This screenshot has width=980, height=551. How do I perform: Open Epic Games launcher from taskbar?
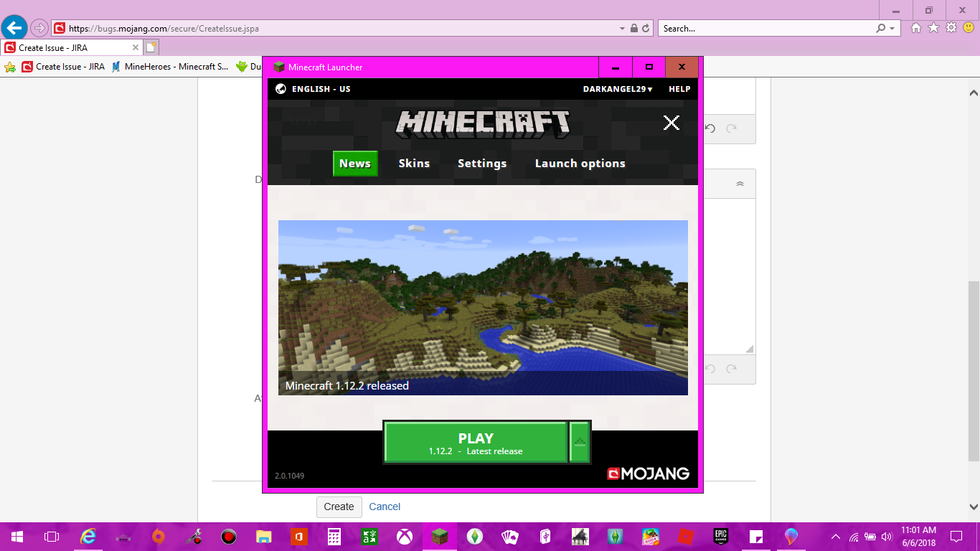720,536
